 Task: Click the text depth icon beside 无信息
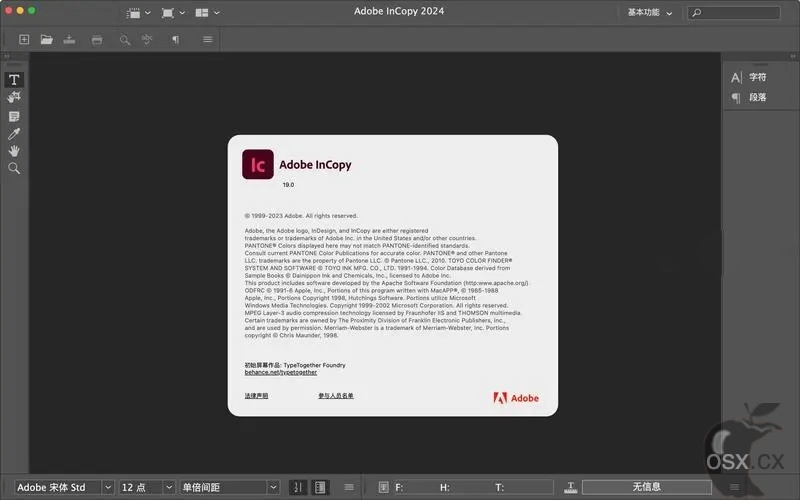click(x=571, y=487)
